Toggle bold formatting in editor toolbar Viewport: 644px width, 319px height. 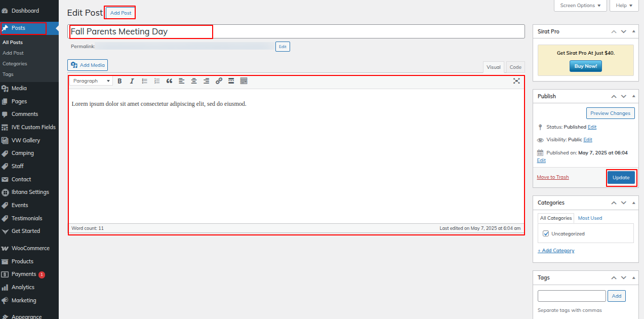tap(120, 81)
